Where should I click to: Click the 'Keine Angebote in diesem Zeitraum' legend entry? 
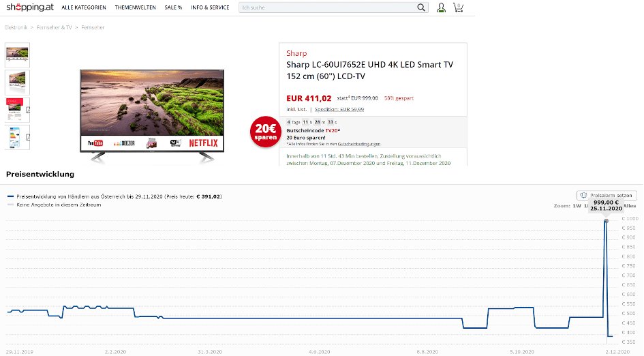tap(55, 205)
